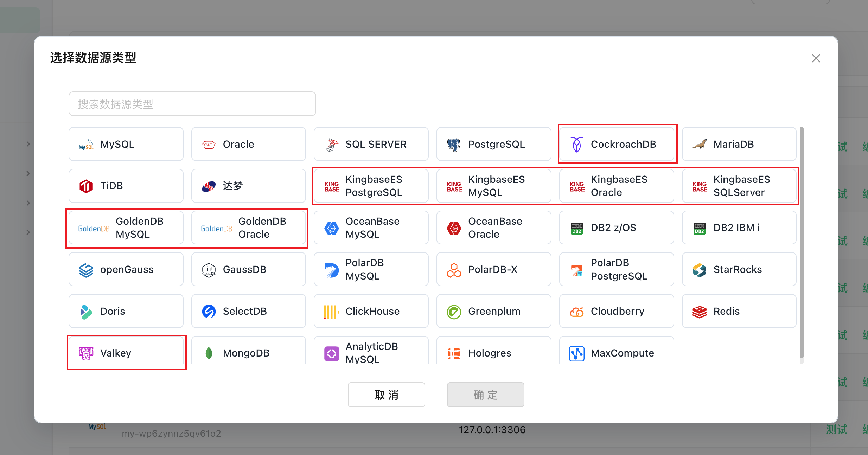Choose the Oracle logo icon
This screenshot has height=455, width=868.
click(209, 145)
